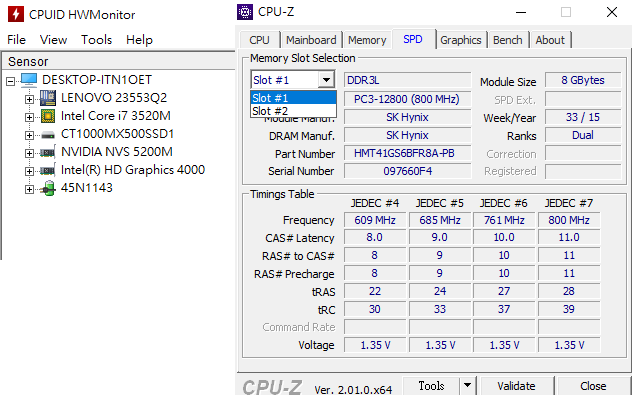
Task: Expand the Intel Core i7 3520M node
Action: pyautogui.click(x=29, y=117)
